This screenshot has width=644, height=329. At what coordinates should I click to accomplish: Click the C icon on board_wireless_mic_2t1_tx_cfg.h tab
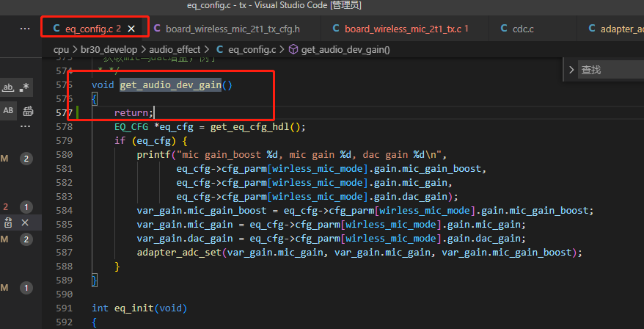coord(157,29)
